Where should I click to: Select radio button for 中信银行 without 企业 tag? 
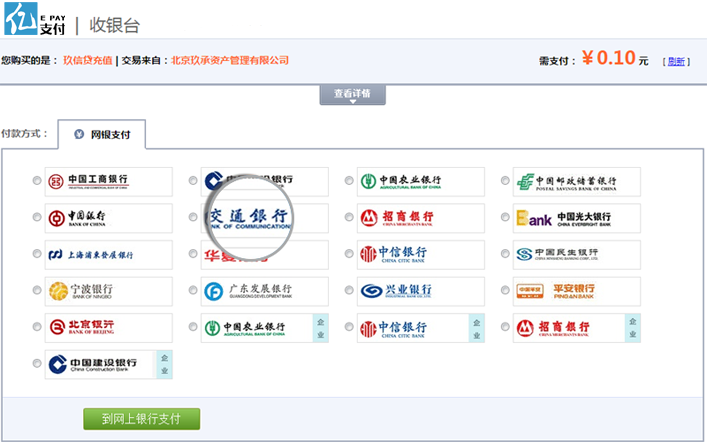click(349, 253)
